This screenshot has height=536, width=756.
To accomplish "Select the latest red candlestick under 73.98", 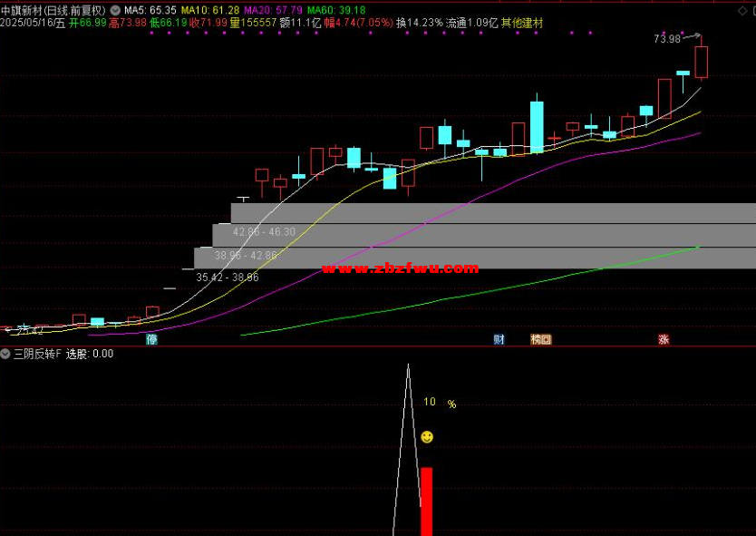I will tap(701, 62).
